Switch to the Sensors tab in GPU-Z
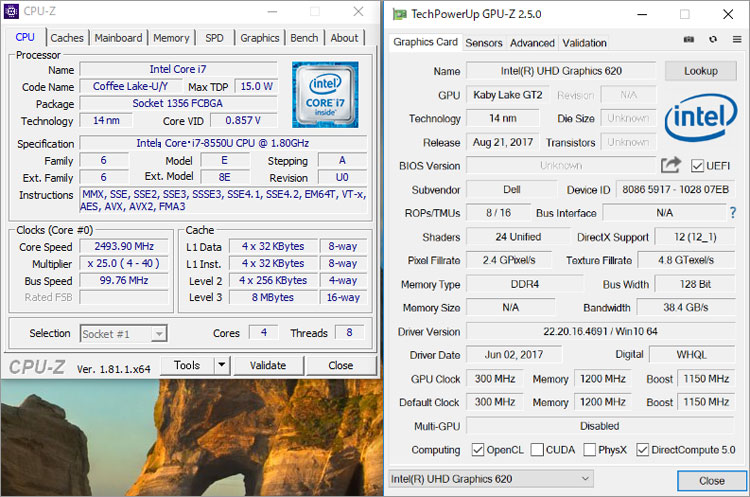 (x=484, y=43)
